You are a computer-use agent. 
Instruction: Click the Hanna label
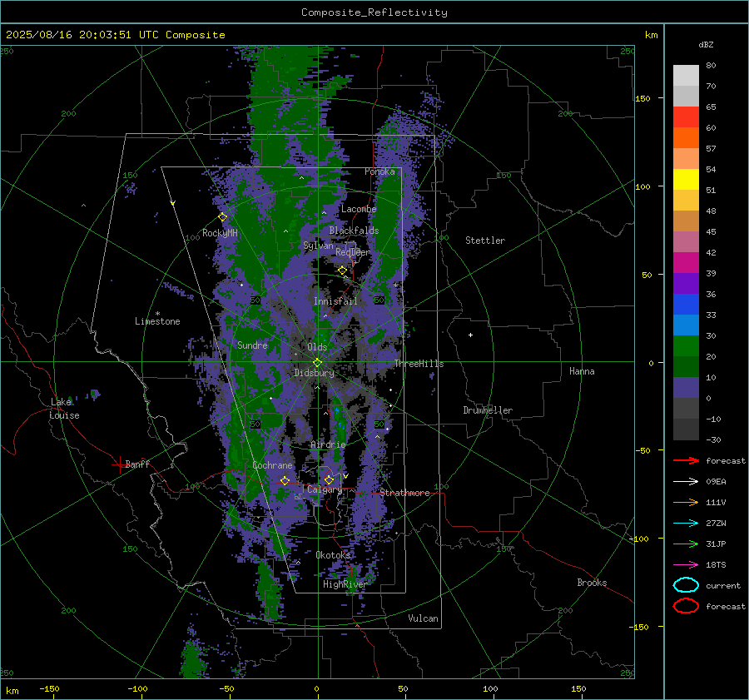[582, 371]
